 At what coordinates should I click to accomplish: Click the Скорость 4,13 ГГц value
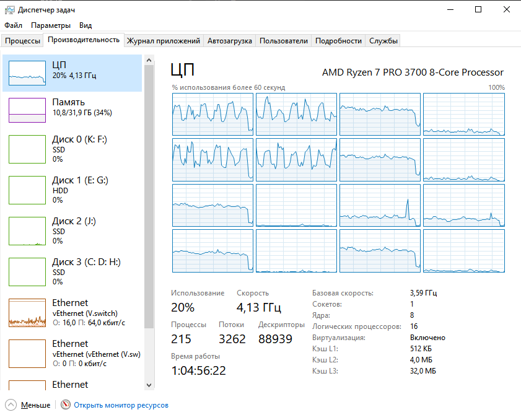pyautogui.click(x=259, y=307)
